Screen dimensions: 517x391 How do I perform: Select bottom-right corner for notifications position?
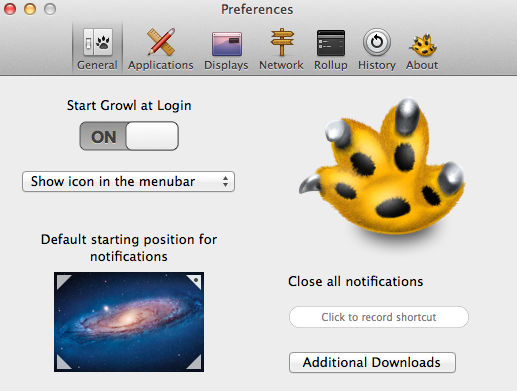click(x=194, y=362)
